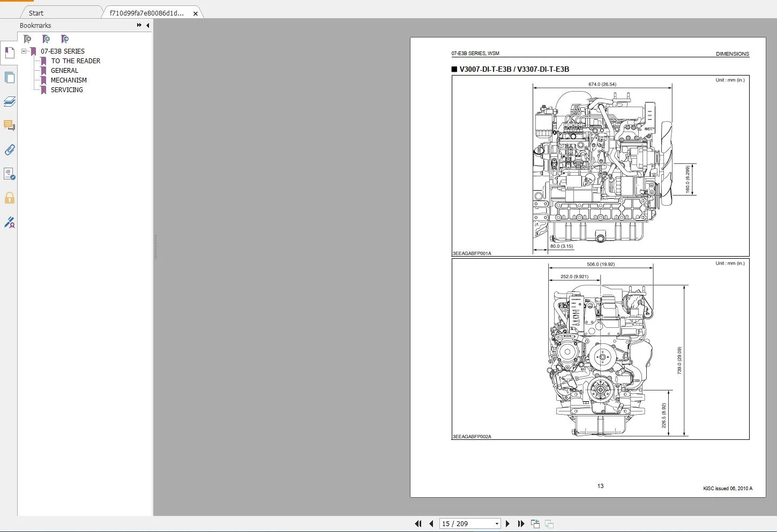Click the 3EEAGABFP002A figure code

coord(472,437)
